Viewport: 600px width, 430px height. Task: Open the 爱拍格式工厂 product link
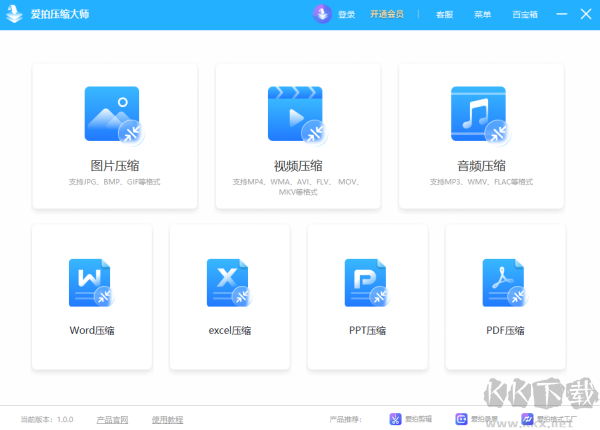pos(550,419)
